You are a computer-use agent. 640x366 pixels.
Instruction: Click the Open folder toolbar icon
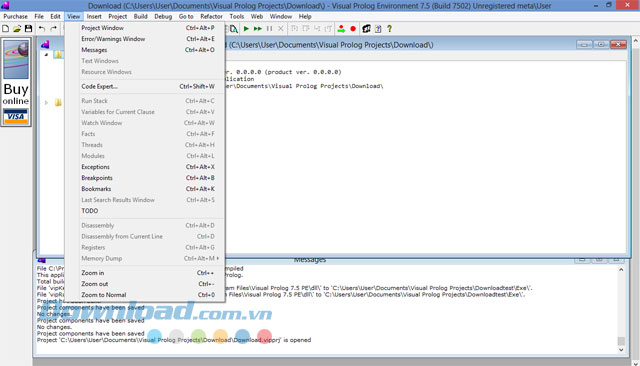click(x=17, y=29)
